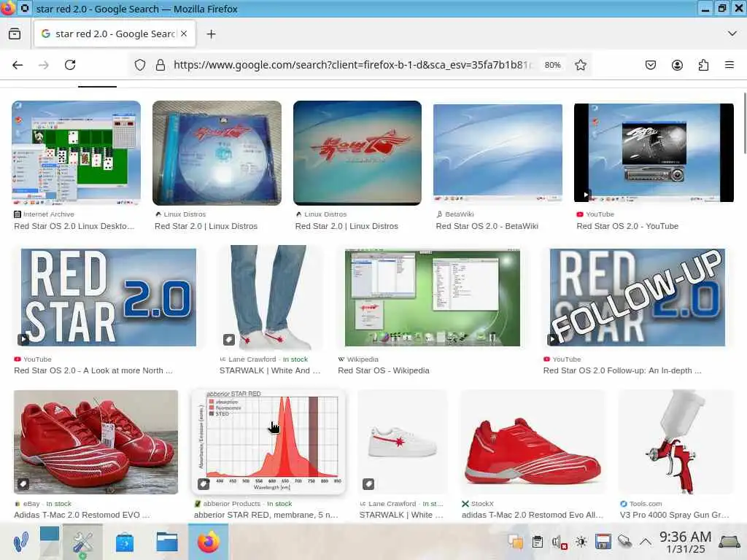This screenshot has width=747, height=560.
Task: Open the KDE application launcher
Action: tap(20, 542)
